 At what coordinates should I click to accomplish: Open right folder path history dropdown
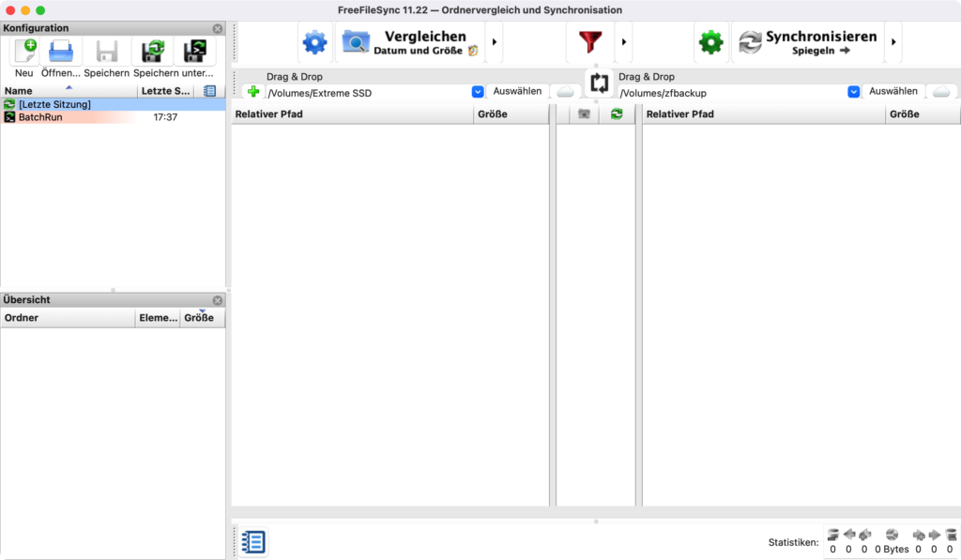click(853, 92)
